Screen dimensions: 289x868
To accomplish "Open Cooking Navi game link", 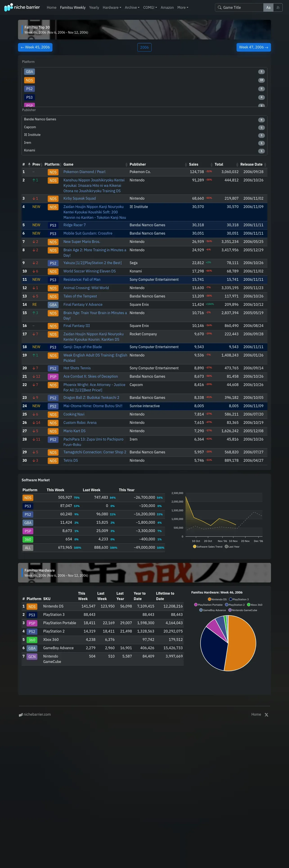I will tap(74, 414).
